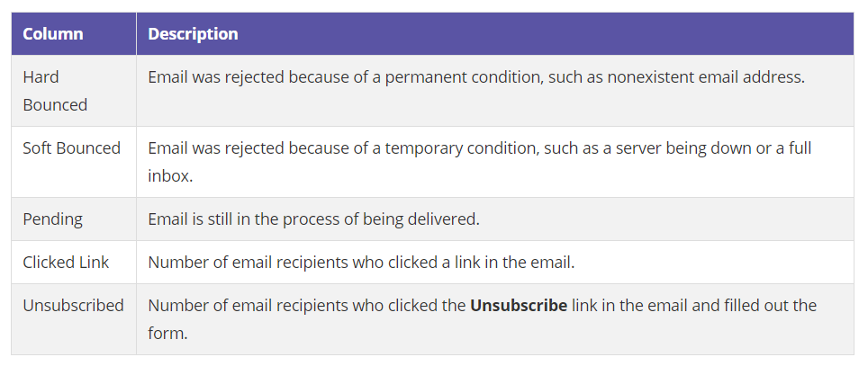This screenshot has width=868, height=375.
Task: Click the word "inbox" in Soft Bounced row
Action: [x=168, y=175]
